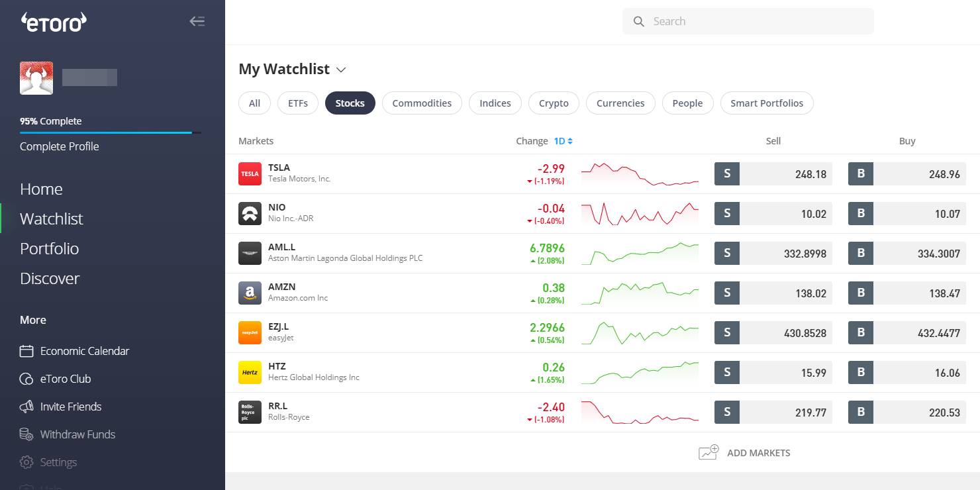Click the Withdraw Funds coins icon
Image resolution: width=980 pixels, height=490 pixels.
coord(26,434)
